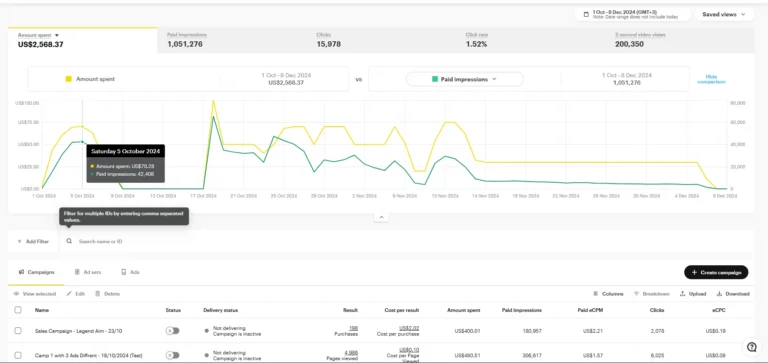This screenshot has width=768, height=363.
Task: Click the 6,025 clicks cell
Action: pos(657,355)
